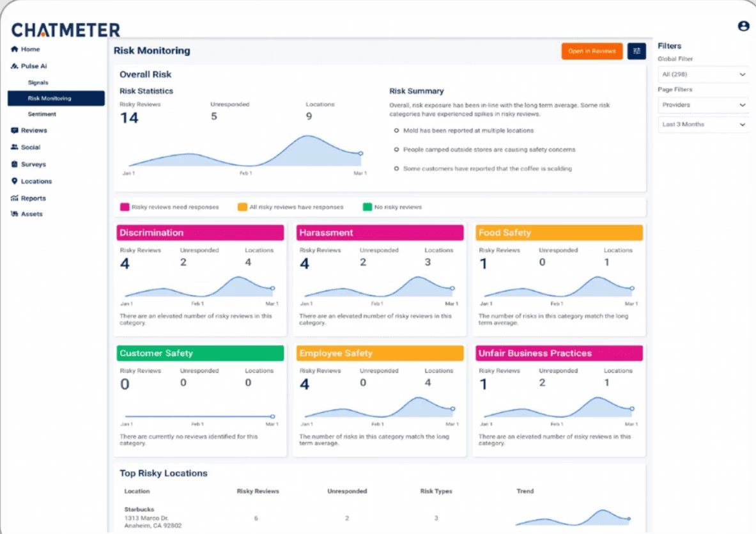Click the Overall Risk chart endpoint marker
The width and height of the screenshot is (756, 534).
(x=360, y=153)
